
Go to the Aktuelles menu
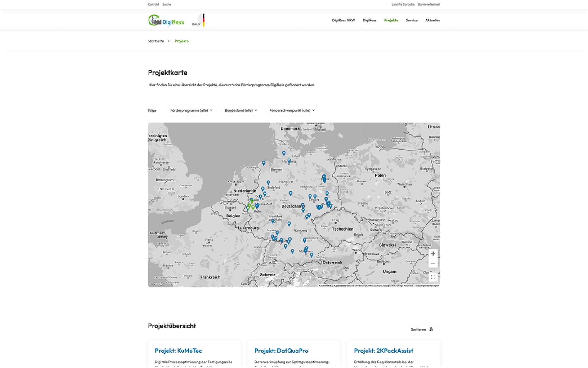point(432,20)
